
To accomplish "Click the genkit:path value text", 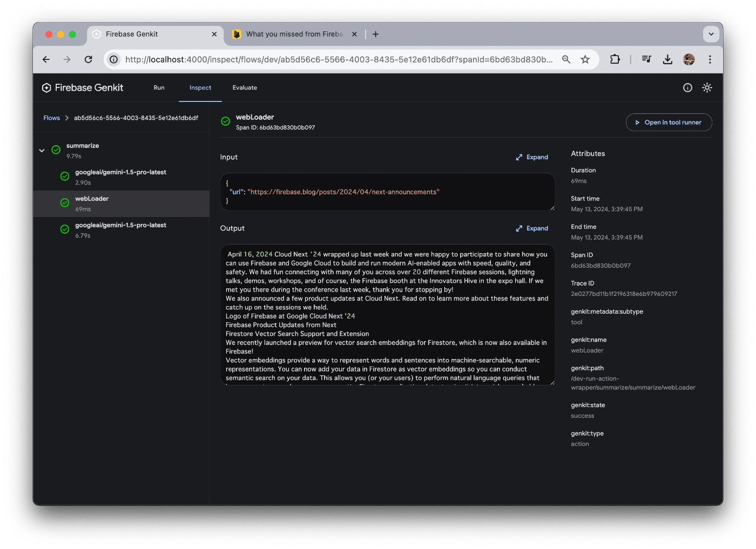I will click(x=633, y=383).
